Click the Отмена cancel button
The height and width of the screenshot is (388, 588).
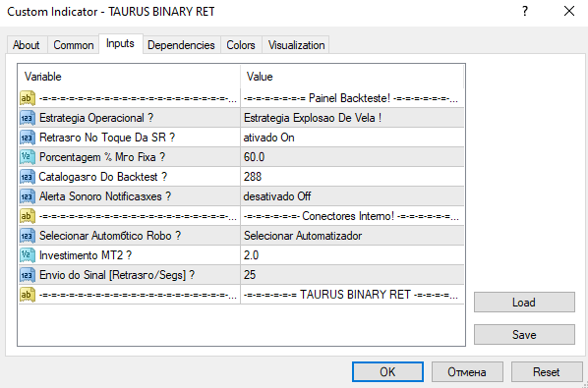[x=467, y=372]
